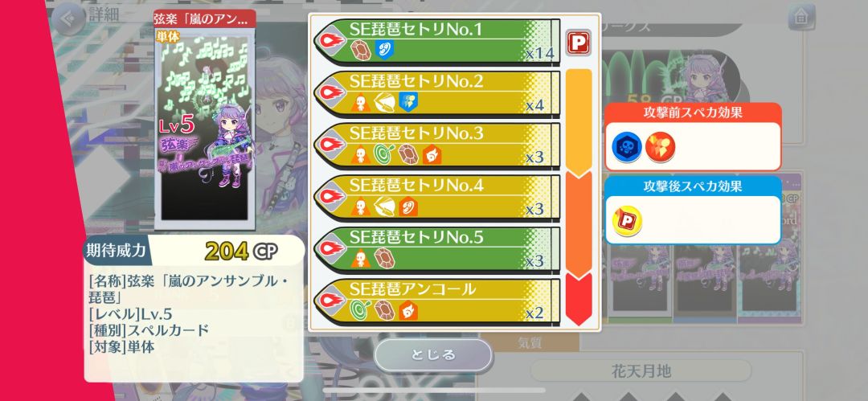Tap the red bottom arrow of boost gauge

(579, 299)
